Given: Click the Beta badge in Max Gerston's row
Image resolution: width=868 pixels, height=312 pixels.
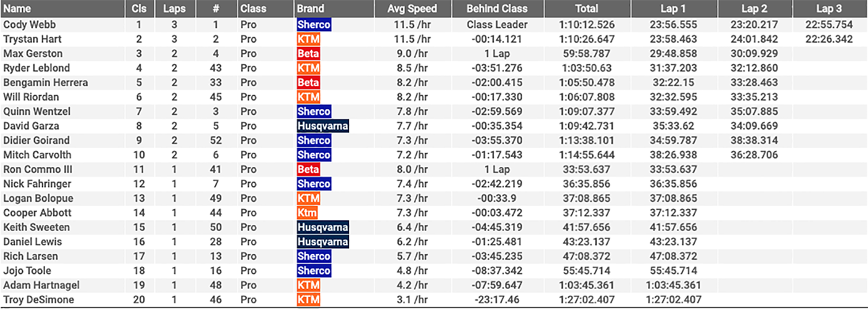Looking at the screenshot, I should 308,54.
